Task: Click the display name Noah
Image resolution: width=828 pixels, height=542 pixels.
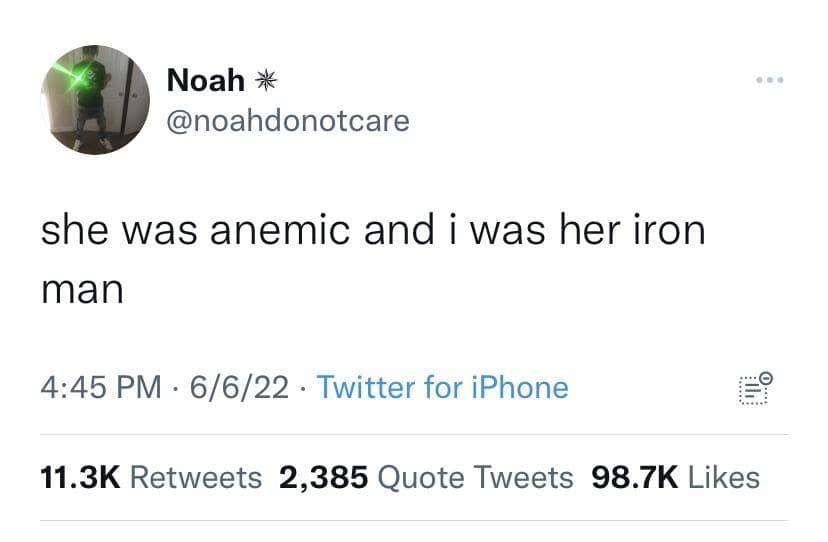Action: pyautogui.click(x=205, y=79)
